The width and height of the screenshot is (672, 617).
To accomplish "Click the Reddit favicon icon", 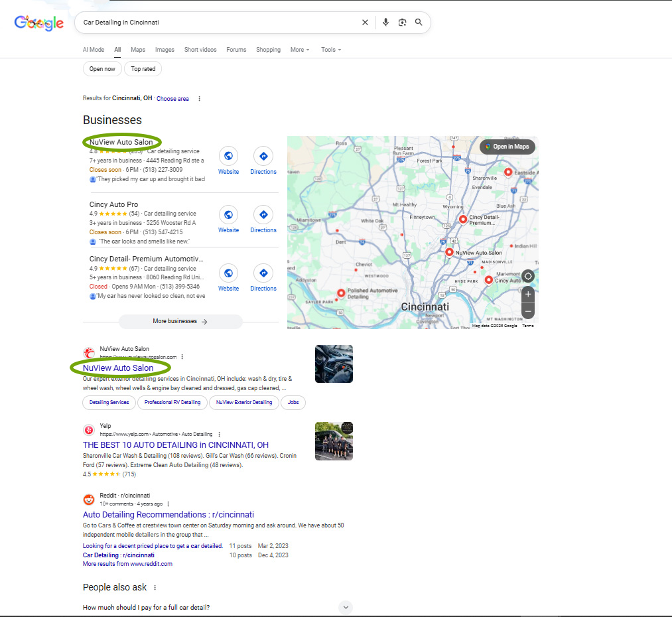I will [89, 500].
